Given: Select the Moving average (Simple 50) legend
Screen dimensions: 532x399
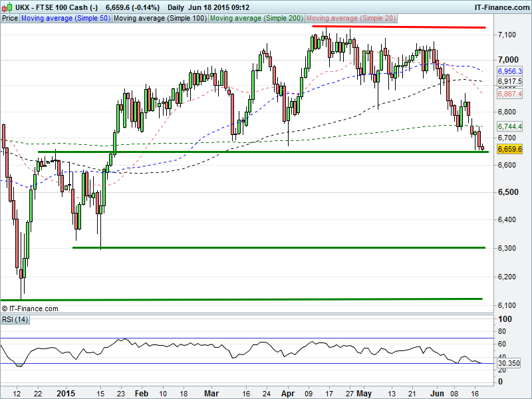Looking at the screenshot, I should [x=65, y=19].
